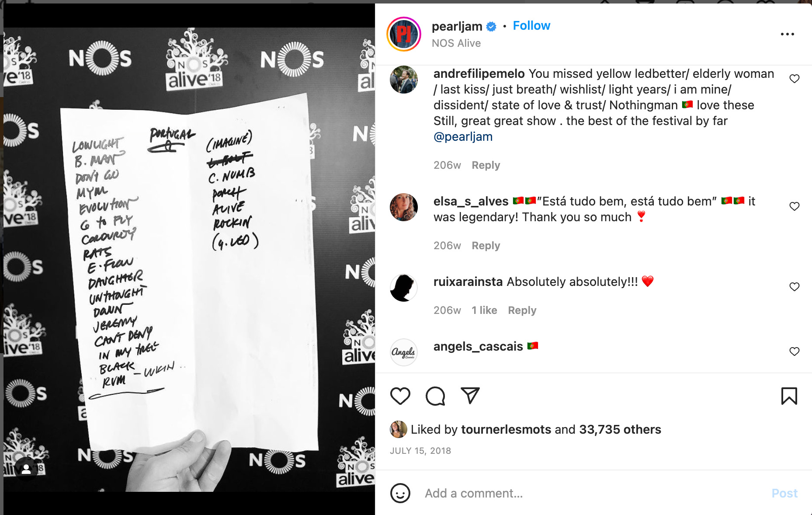Like ruixarainsta's comment heart
Image resolution: width=812 pixels, height=515 pixels.
794,287
